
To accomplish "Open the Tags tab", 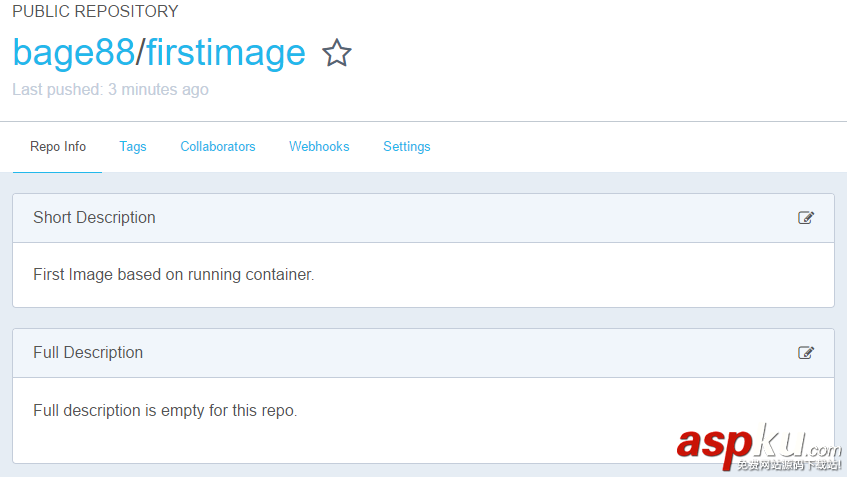I will click(x=133, y=147).
